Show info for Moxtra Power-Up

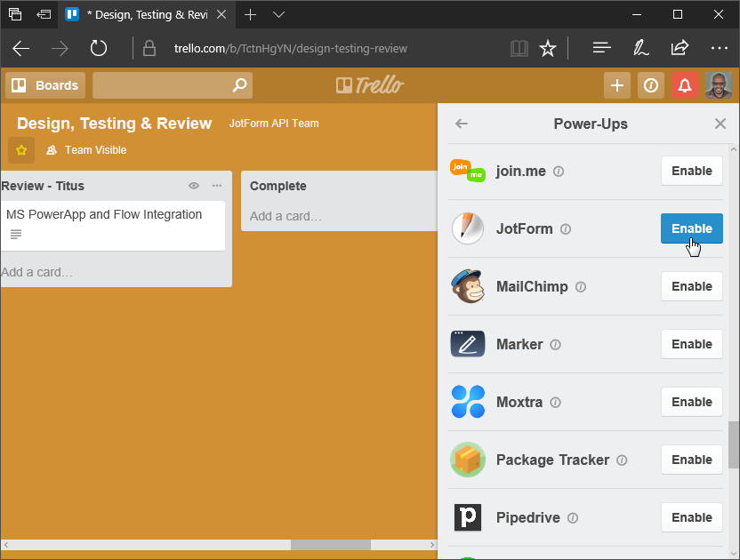point(556,403)
